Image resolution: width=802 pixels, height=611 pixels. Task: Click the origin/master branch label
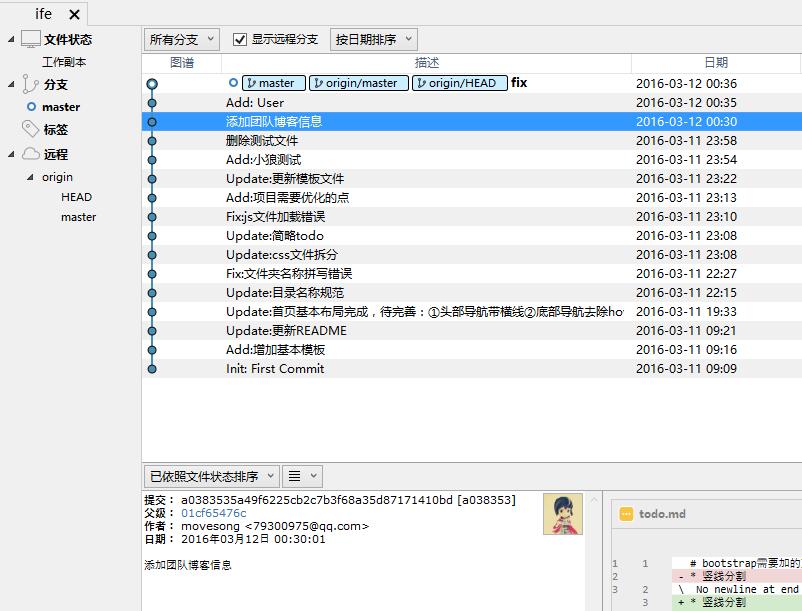(358, 83)
